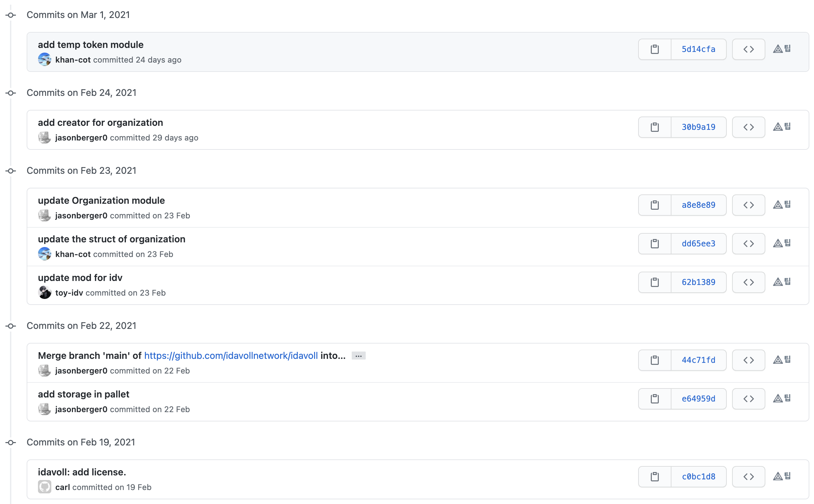814x504 pixels.
Task: Browse the repository at commit dd65ee3
Action: click(748, 244)
